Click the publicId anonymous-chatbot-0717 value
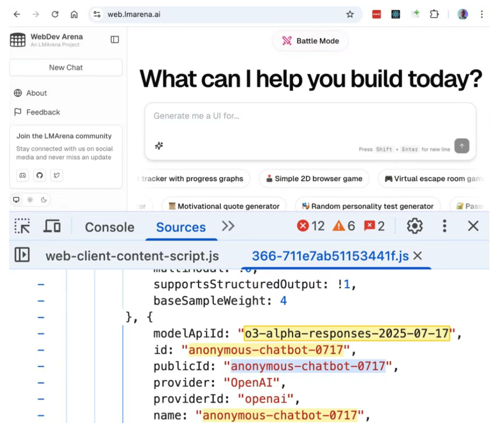Image resolution: width=504 pixels, height=423 pixels. pos(308,366)
